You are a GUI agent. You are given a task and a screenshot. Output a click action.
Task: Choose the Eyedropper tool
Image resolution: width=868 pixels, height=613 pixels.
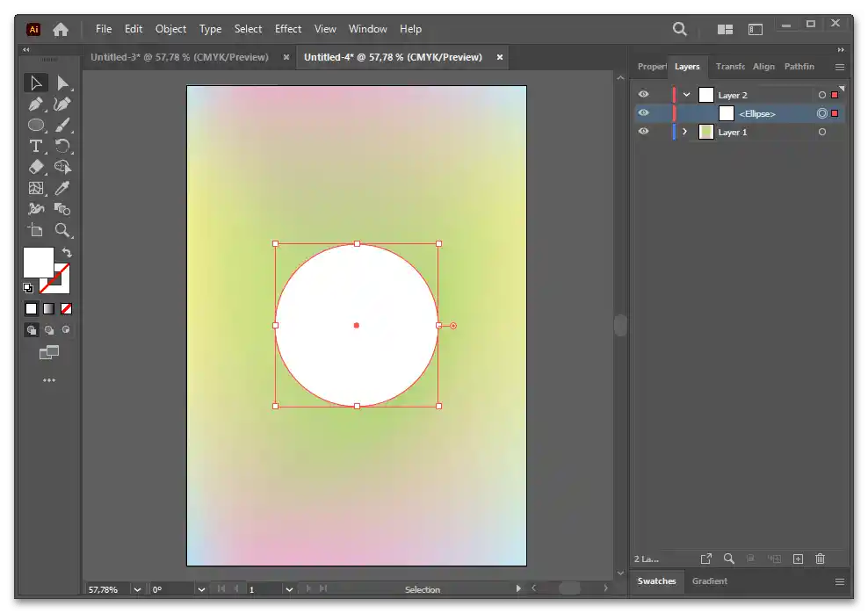[62, 188]
